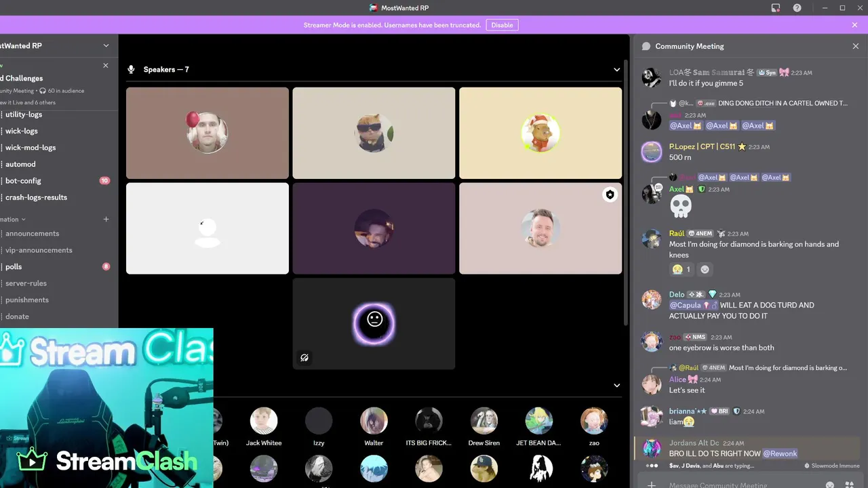Image resolution: width=868 pixels, height=488 pixels.
Task: Open the inbox icon in title bar
Action: click(776, 8)
